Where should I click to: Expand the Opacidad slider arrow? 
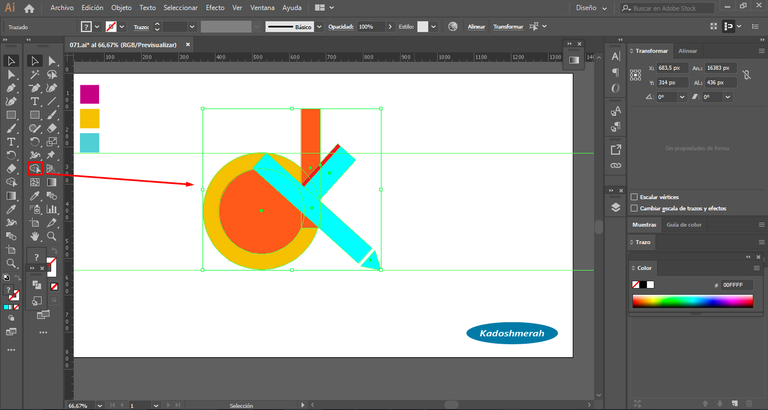390,26
